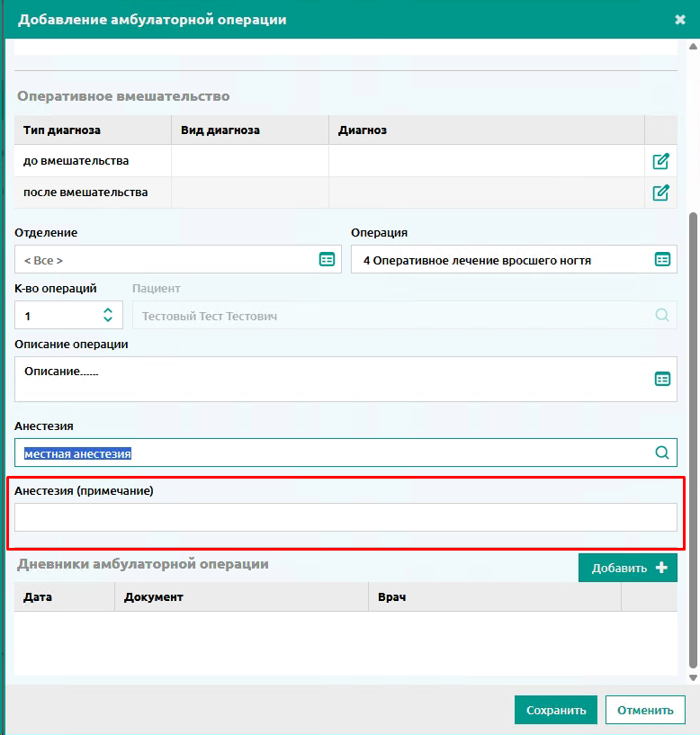
Task: Click the search icon in Пациент field
Action: pyautogui.click(x=662, y=315)
